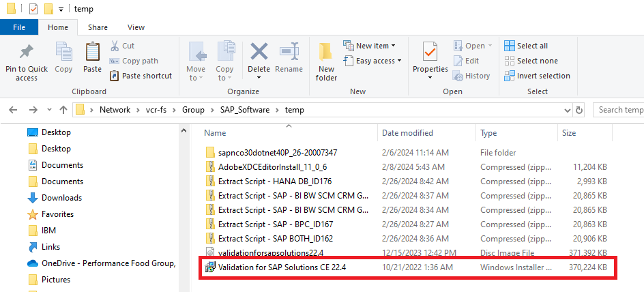This screenshot has width=644, height=292.
Task: Expand the Open dropdown in ribbon
Action: (489, 46)
